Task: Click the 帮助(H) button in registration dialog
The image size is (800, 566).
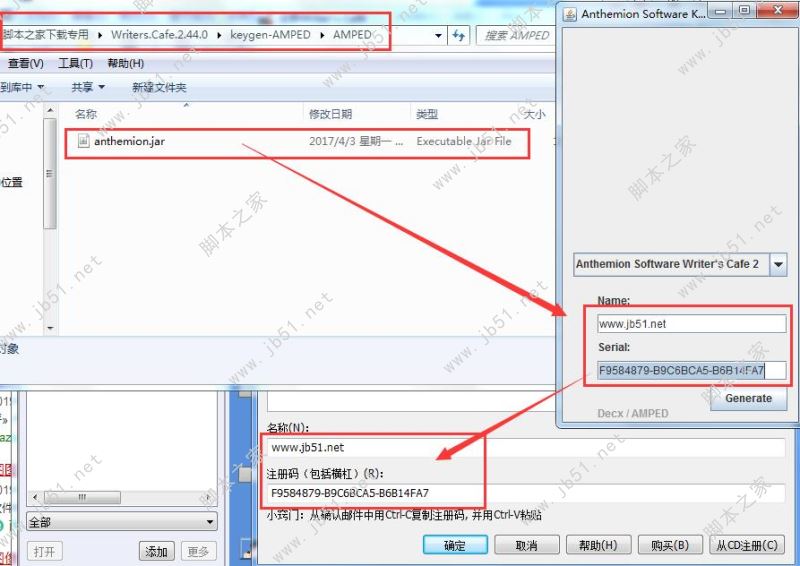Action: click(598, 545)
